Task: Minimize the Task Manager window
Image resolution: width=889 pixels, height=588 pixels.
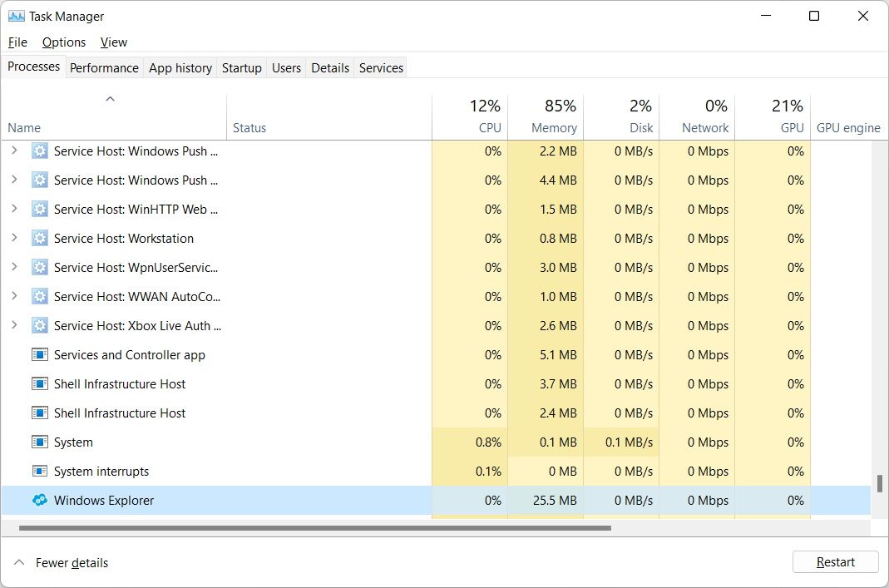Action: (766, 16)
